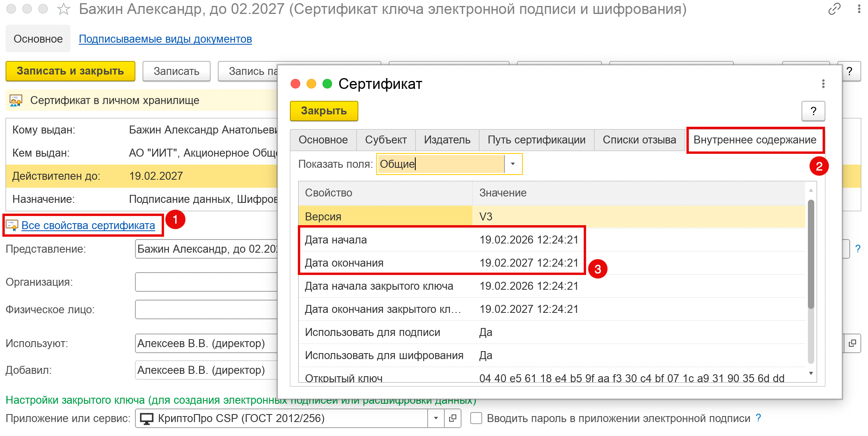Click the Используют field with Алексеев В.В.
This screenshot has width=868, height=436.
(206, 343)
